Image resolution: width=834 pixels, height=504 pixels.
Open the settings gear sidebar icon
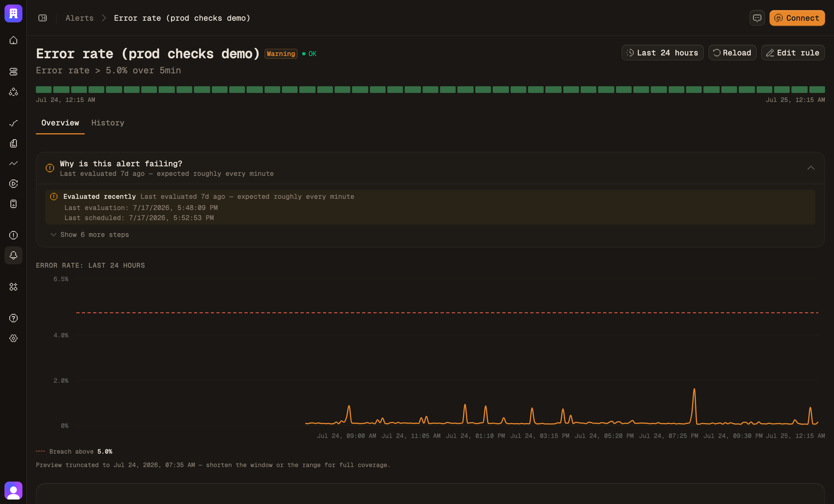(x=13, y=338)
